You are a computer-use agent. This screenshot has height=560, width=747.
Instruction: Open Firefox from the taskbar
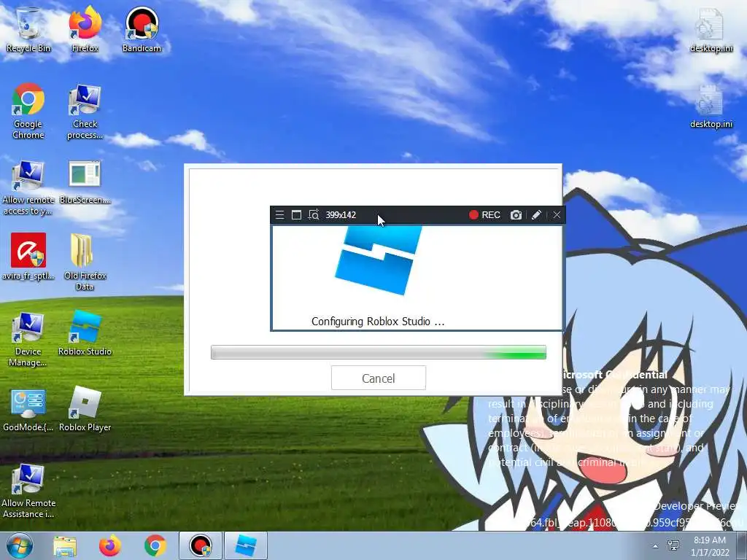[110, 545]
